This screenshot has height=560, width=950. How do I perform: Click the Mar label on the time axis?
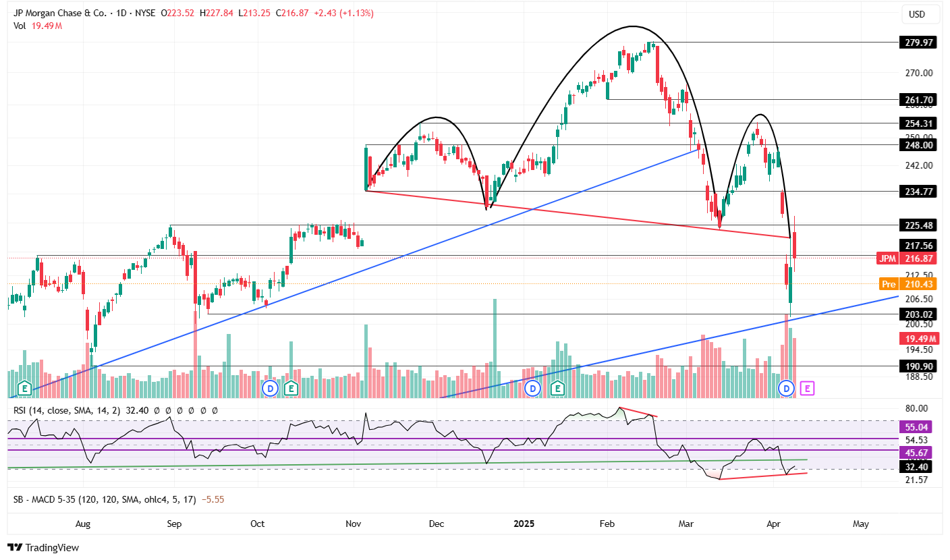point(686,524)
